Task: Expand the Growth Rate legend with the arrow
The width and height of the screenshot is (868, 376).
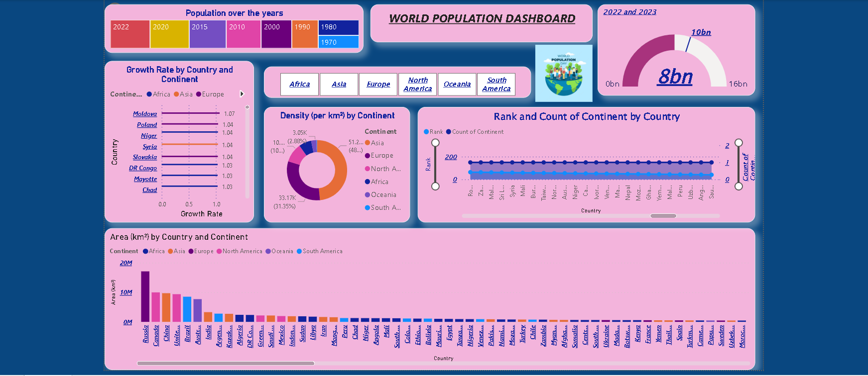Action: tap(242, 94)
